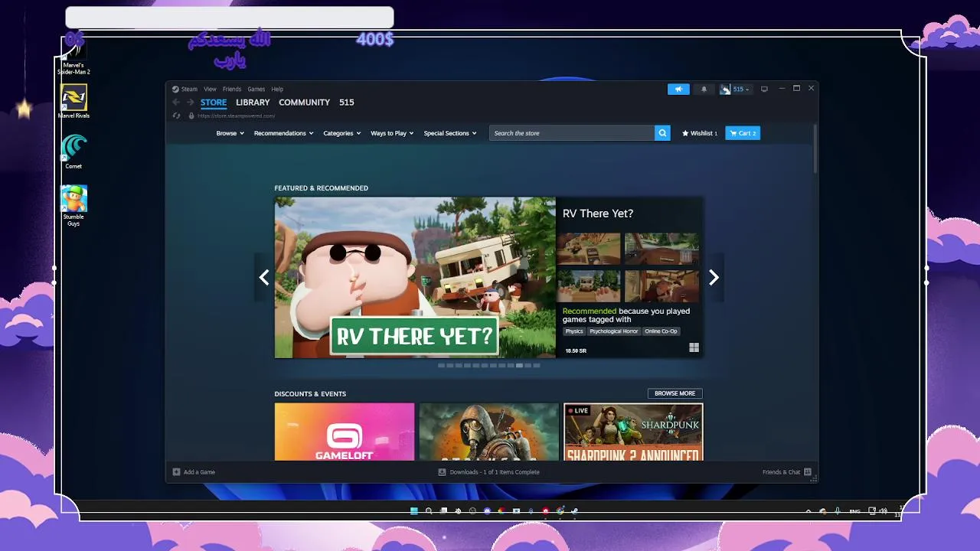Open Comet desktop icon

(73, 152)
